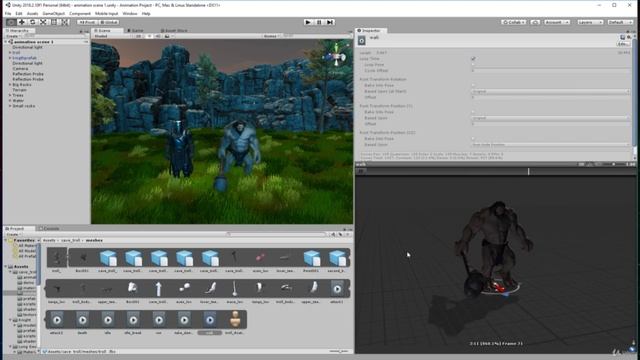Open the File menu
The width and height of the screenshot is (640, 360).
8,13
